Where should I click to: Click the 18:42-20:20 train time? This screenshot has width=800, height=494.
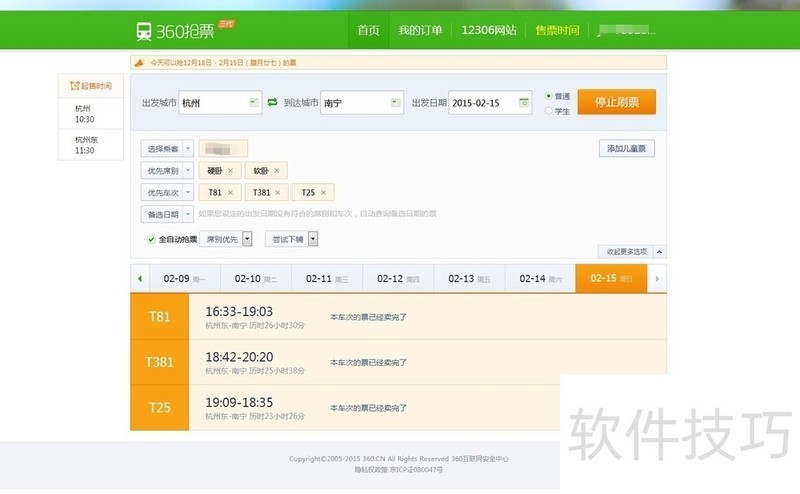click(x=239, y=357)
